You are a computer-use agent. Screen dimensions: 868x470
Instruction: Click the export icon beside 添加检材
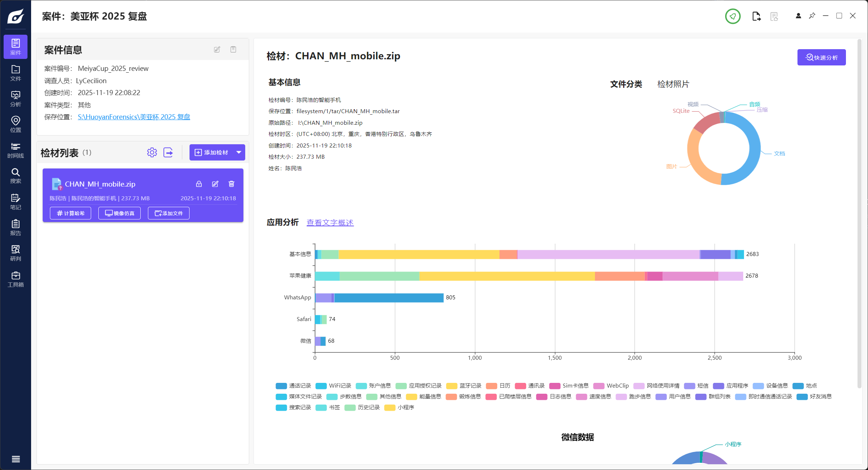click(x=168, y=153)
